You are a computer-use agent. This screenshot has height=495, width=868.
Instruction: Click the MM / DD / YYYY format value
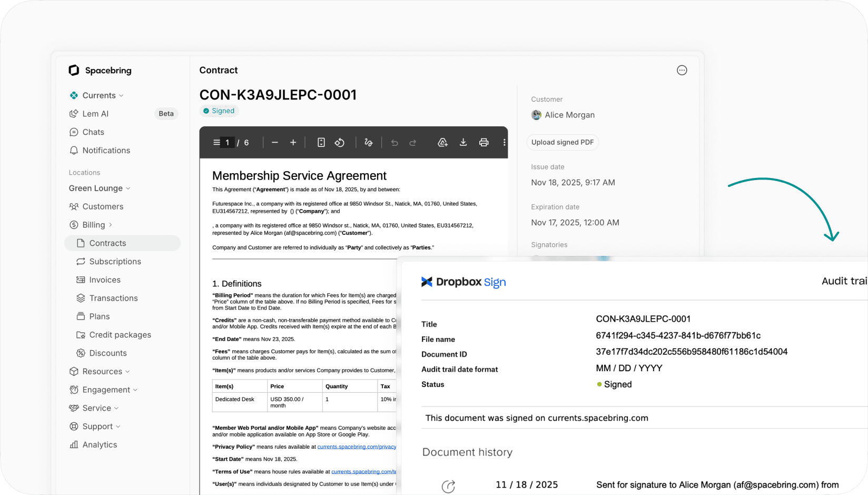click(629, 369)
